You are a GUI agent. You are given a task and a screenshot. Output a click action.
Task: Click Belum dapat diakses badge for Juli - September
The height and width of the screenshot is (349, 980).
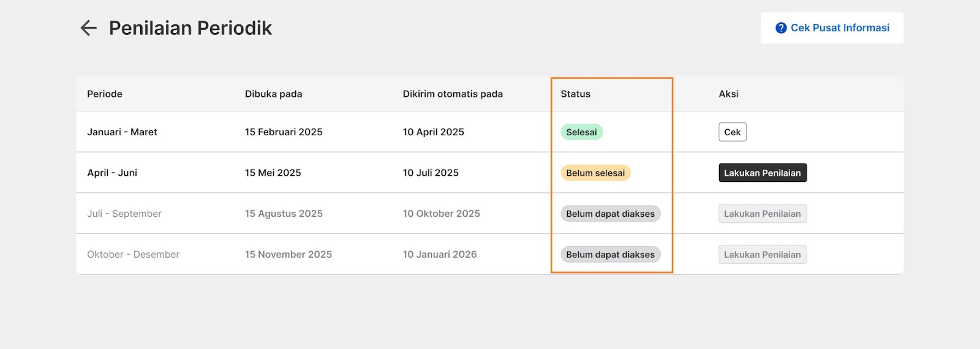[610, 214]
